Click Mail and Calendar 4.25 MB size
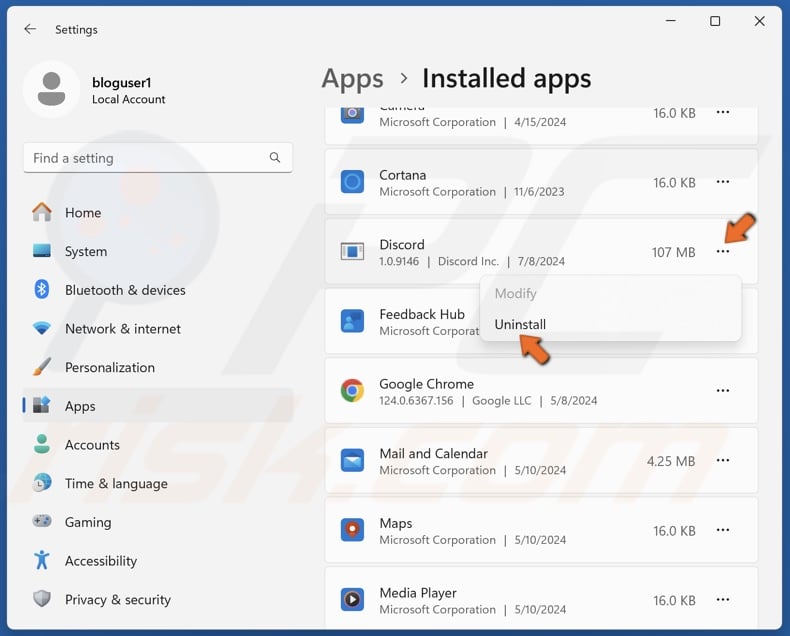Screen dimensions: 790x636 click(x=671, y=461)
